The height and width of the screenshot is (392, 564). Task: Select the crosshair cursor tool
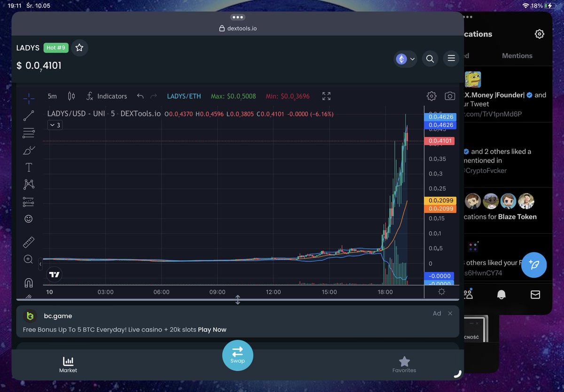(x=29, y=98)
